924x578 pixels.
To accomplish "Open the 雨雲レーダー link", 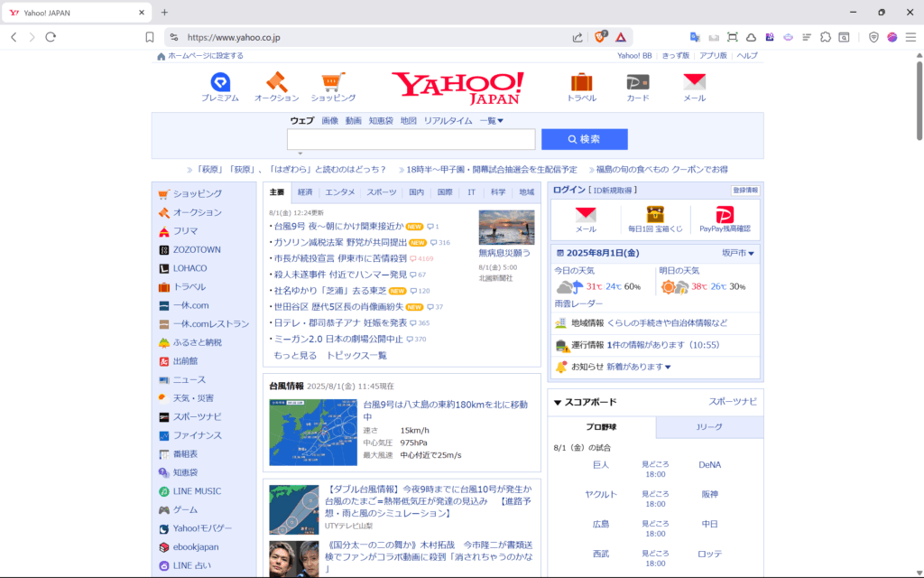I will tap(578, 303).
